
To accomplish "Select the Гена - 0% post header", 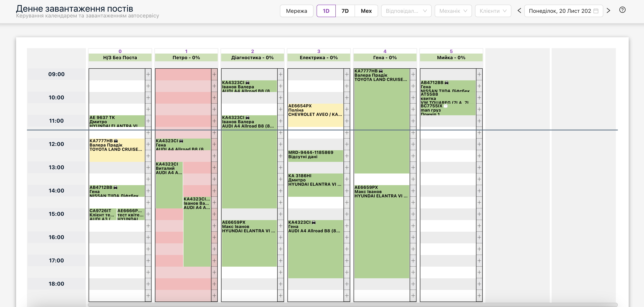I will 385,58.
